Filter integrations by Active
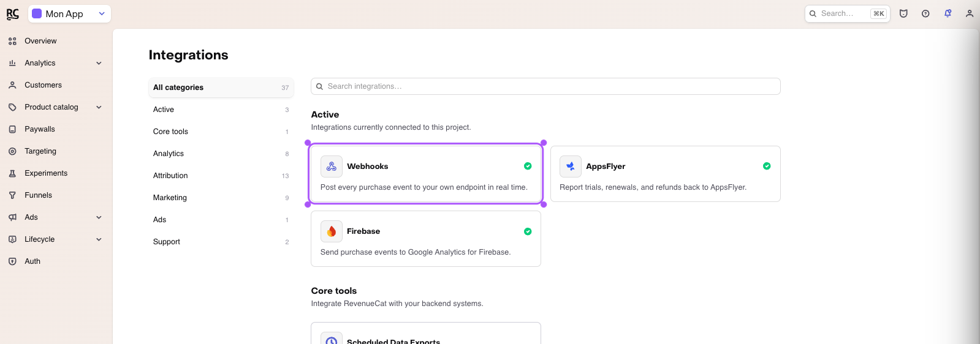Screen dimensions: 980x344 (x=221, y=110)
